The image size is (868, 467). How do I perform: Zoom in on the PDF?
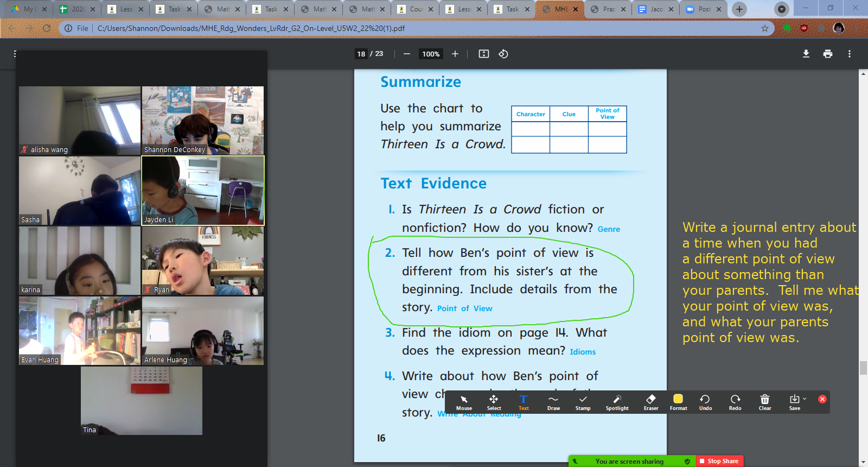455,54
